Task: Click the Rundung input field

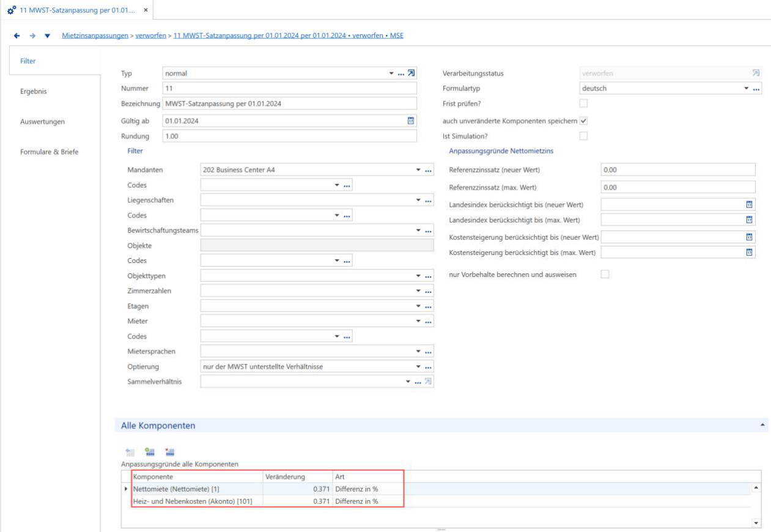Action: (289, 136)
